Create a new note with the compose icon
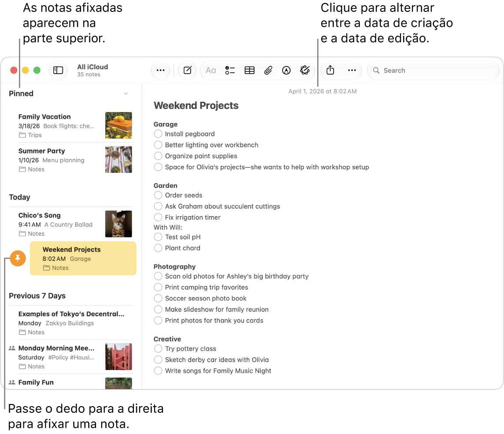The width and height of the screenshot is (504, 434). click(x=187, y=70)
